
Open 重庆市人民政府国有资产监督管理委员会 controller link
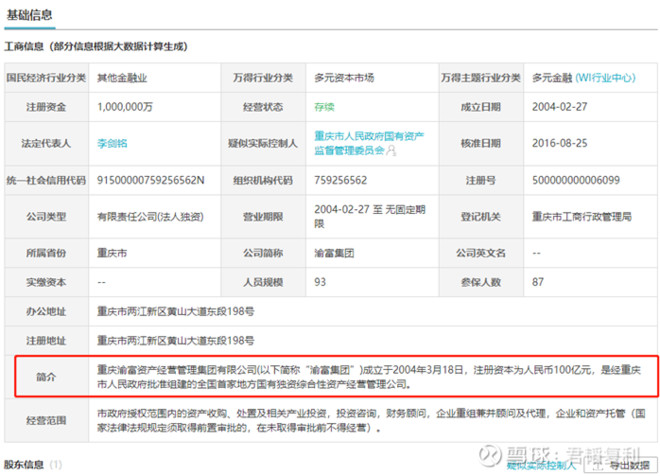(369, 143)
